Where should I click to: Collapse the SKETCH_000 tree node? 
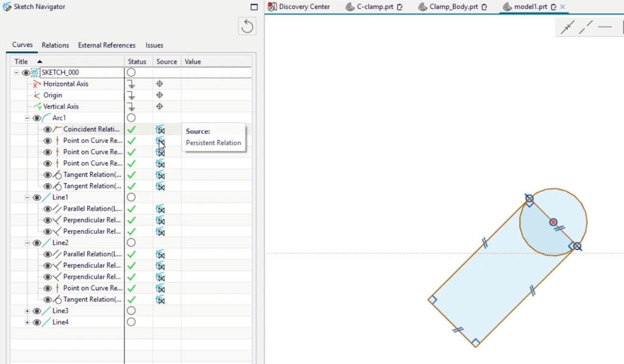click(16, 72)
